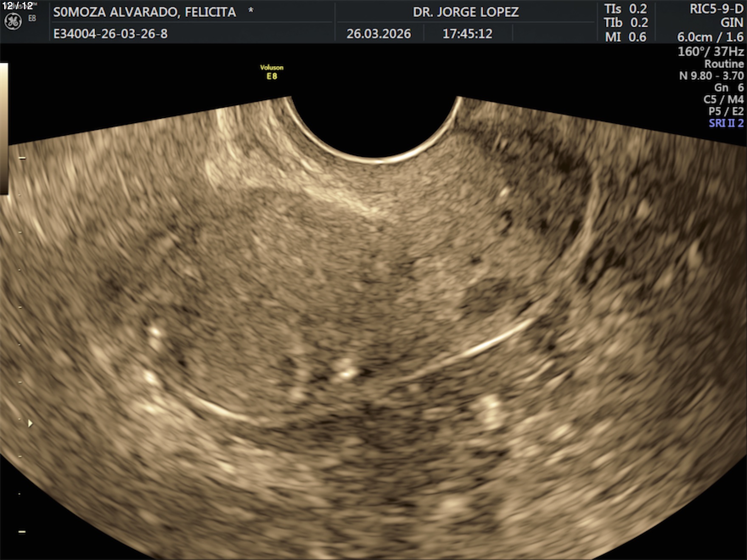Click the patient ID E34004-26-03-26-8
747x560 pixels.
(110, 34)
